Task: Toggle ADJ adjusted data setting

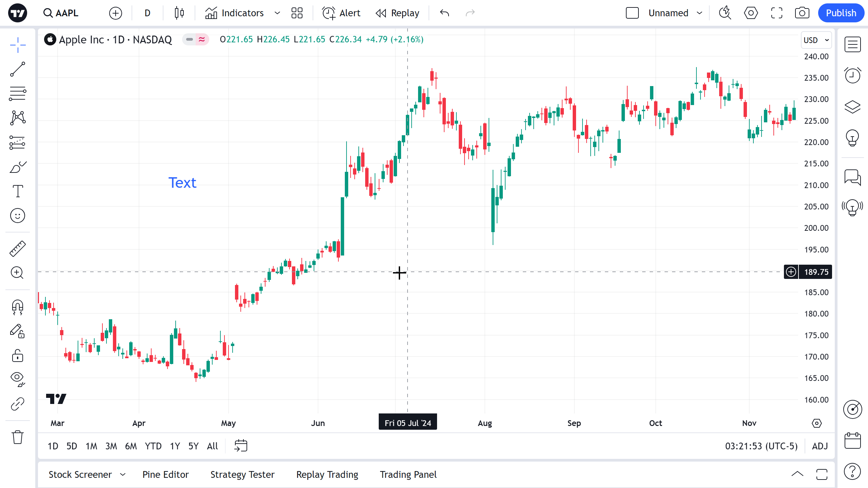Action: [x=820, y=446]
